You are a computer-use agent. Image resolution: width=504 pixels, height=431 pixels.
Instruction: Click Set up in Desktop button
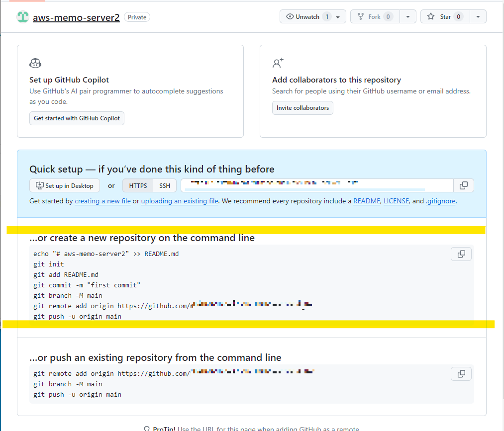click(65, 185)
